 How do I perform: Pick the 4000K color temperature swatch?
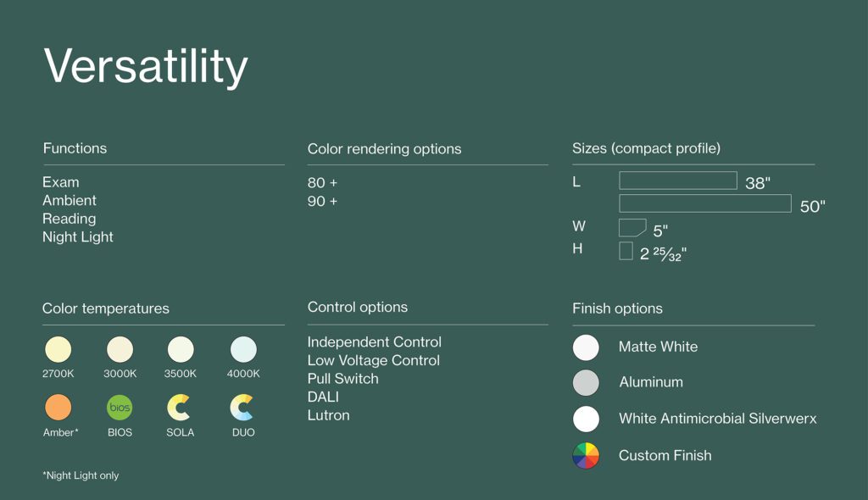coord(243,349)
